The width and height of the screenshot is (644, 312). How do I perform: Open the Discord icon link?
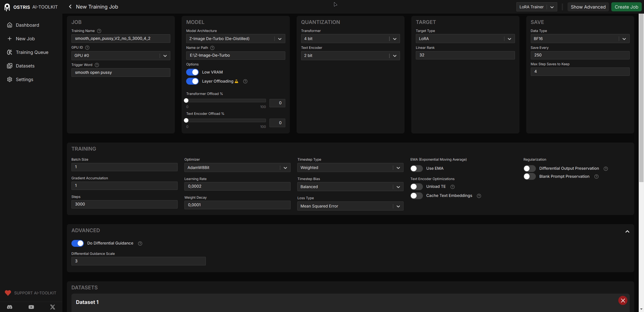[x=10, y=307]
